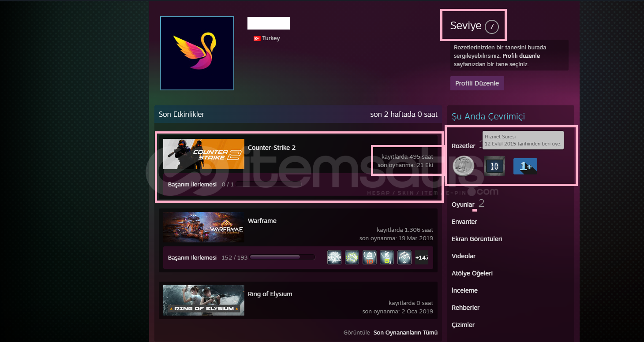The height and width of the screenshot is (342, 644).
Task: View the Warframe achievement icon with orange 10
Action: coord(370,257)
